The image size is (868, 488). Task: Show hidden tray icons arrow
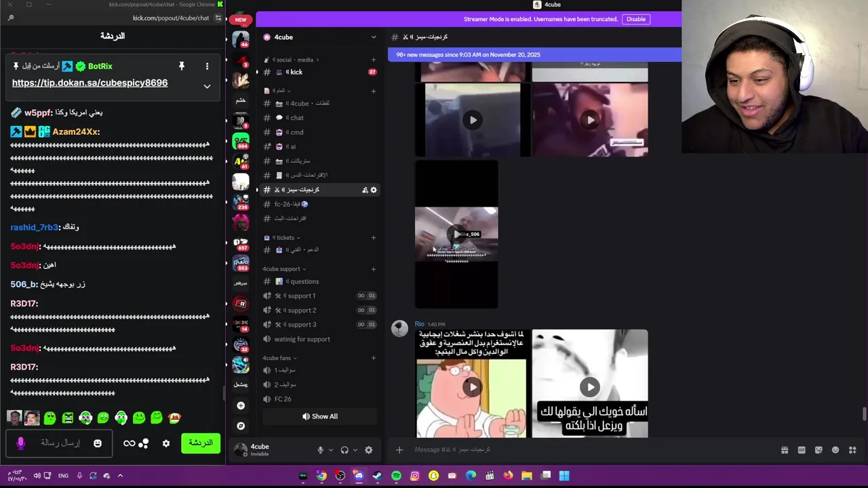[120, 476]
